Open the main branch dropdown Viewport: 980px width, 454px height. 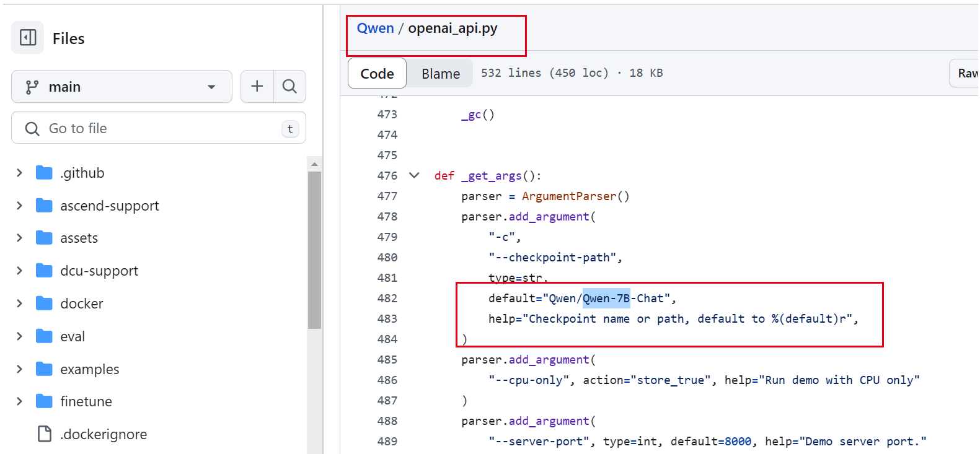121,87
